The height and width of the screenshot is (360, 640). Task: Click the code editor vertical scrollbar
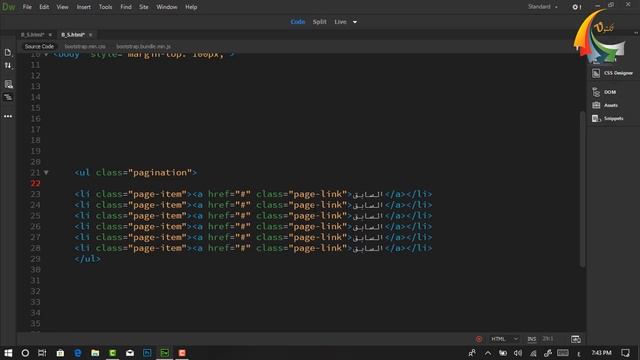click(582, 189)
